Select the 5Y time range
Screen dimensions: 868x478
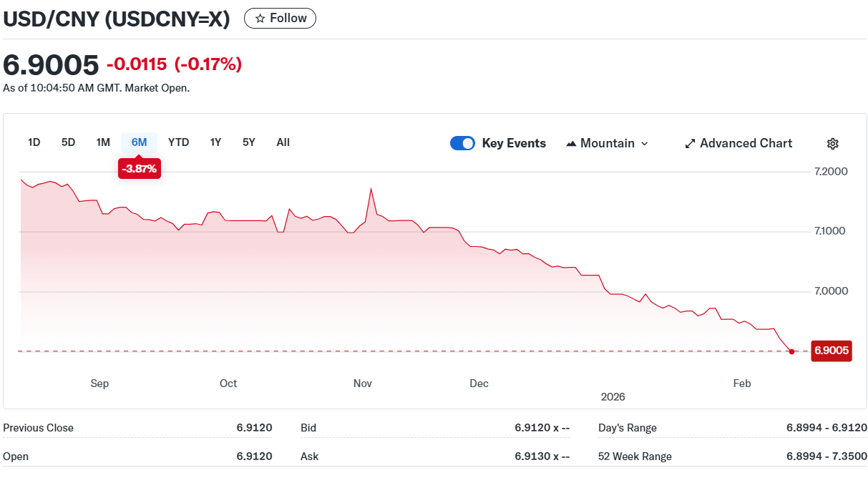point(248,142)
